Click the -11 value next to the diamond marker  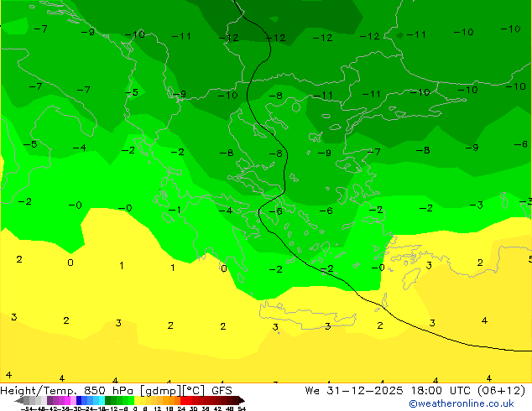[x=416, y=34]
